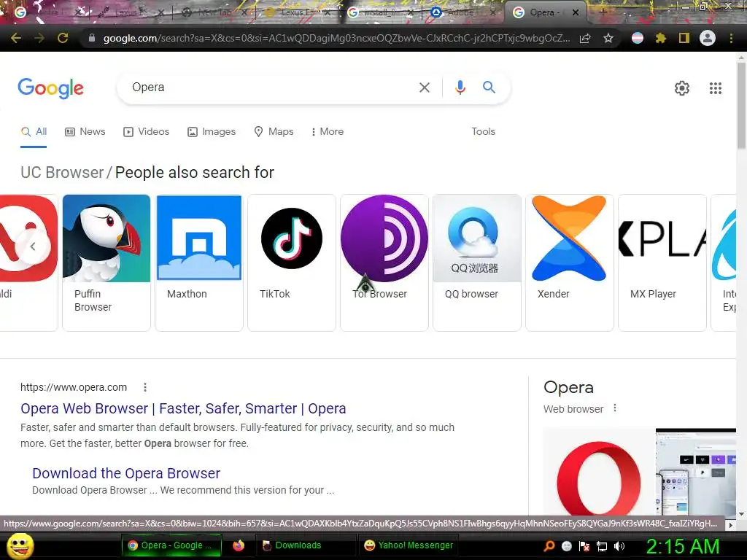Click the network tray icon

602,547
